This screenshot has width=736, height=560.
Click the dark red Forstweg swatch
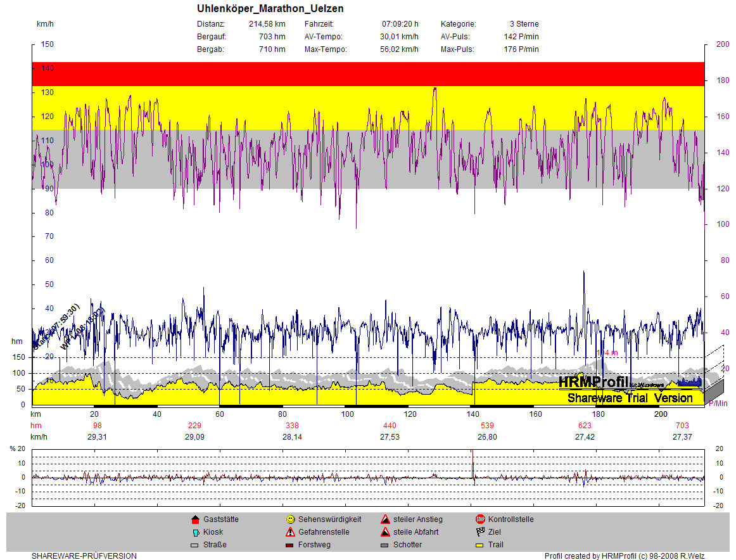click(x=290, y=545)
